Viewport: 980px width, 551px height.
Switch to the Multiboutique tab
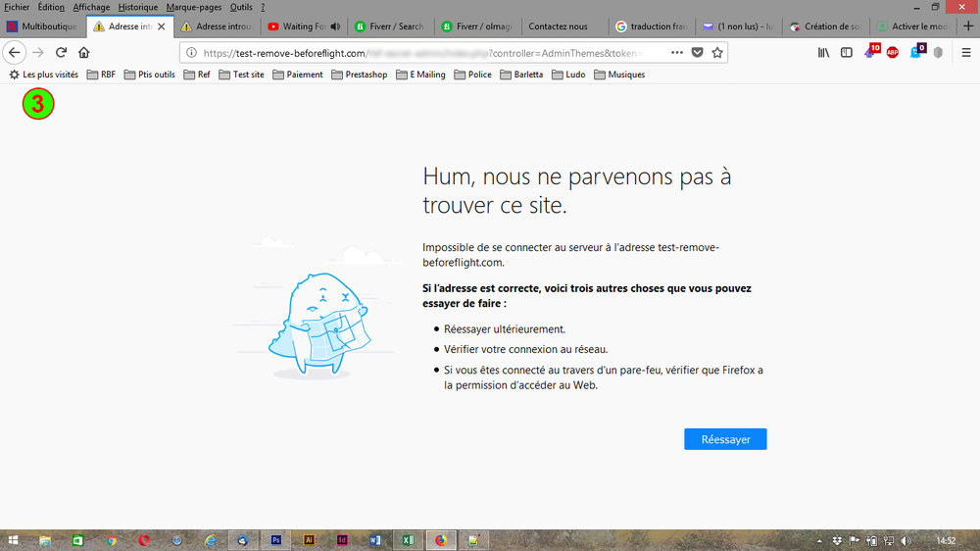[x=42, y=26]
